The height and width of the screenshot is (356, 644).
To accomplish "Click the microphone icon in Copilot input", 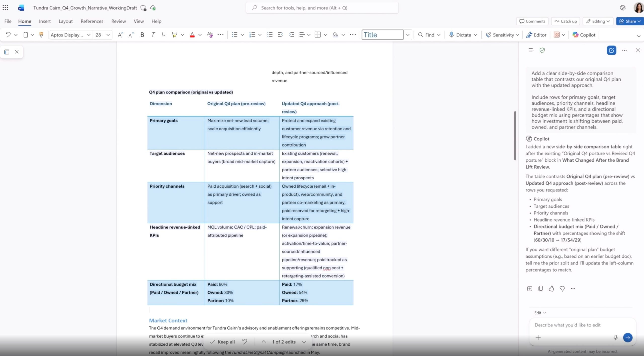I will pos(615,337).
